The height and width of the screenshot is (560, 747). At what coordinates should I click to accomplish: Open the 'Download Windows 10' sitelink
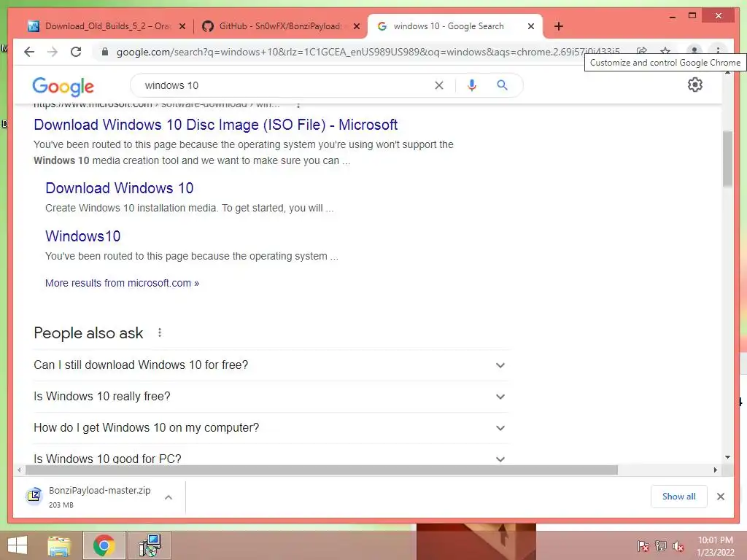pyautogui.click(x=119, y=188)
